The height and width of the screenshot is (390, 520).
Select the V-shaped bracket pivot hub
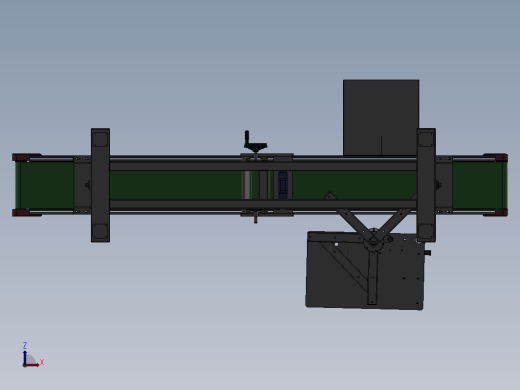[x=373, y=241]
